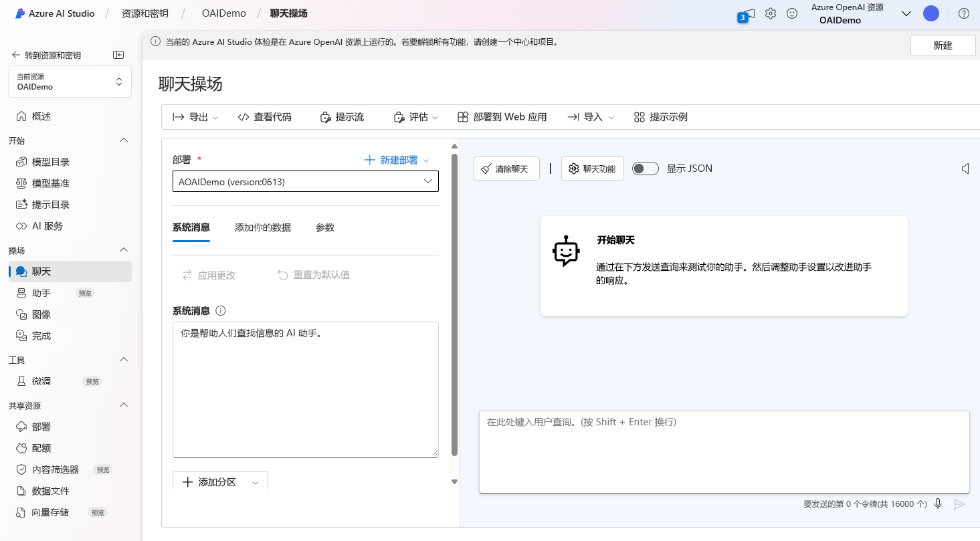The height and width of the screenshot is (541, 980).
Task: Open the 评估 dropdown in the toolbar
Action: (x=415, y=117)
